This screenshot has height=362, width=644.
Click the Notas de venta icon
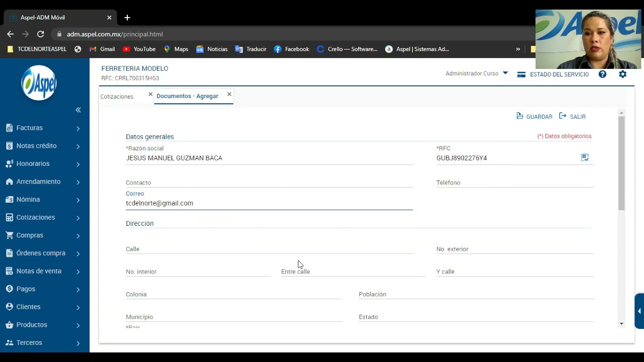coord(9,271)
